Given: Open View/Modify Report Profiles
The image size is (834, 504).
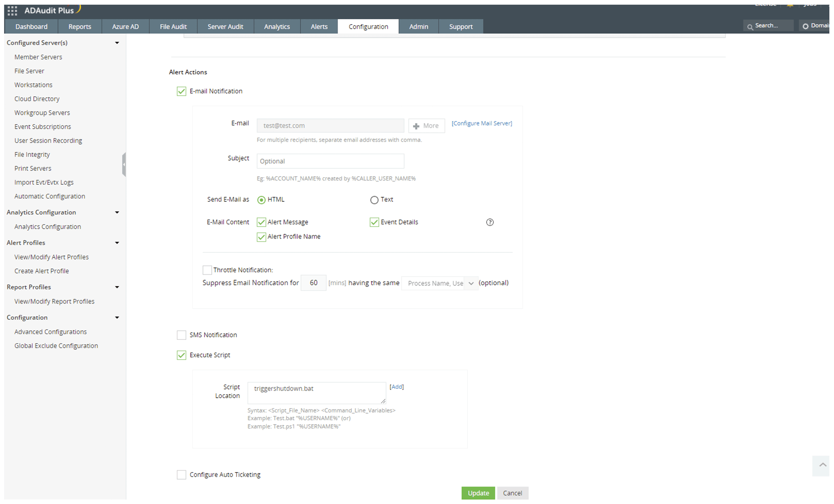Looking at the screenshot, I should click(54, 301).
